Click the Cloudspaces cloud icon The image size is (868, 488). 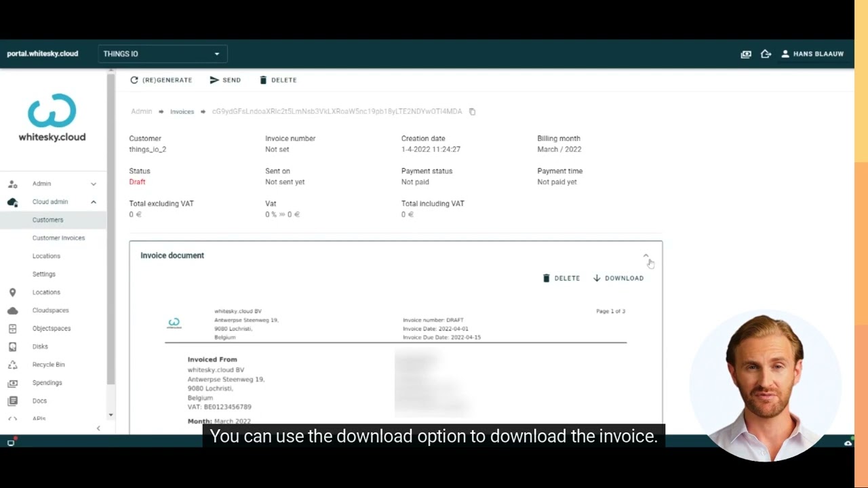pyautogui.click(x=12, y=310)
